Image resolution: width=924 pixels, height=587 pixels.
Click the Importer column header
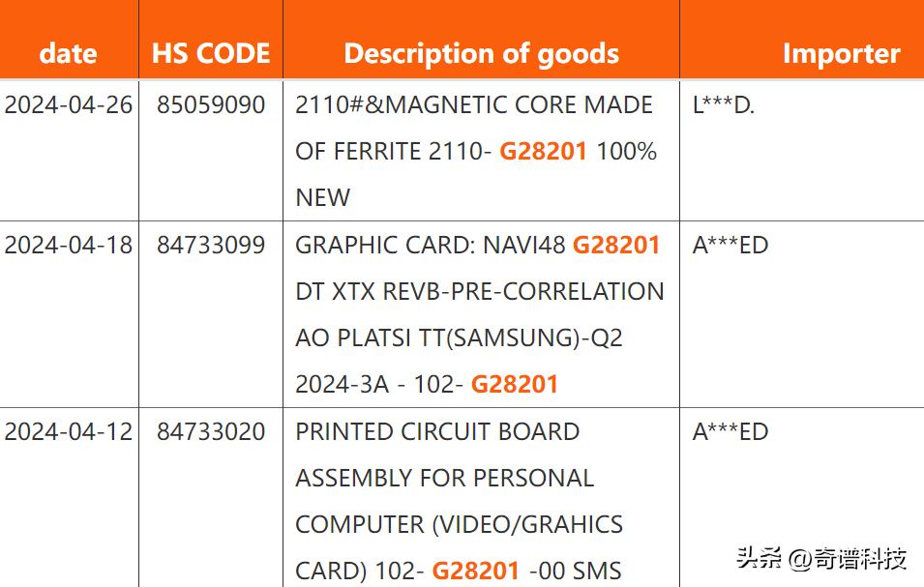pos(841,53)
